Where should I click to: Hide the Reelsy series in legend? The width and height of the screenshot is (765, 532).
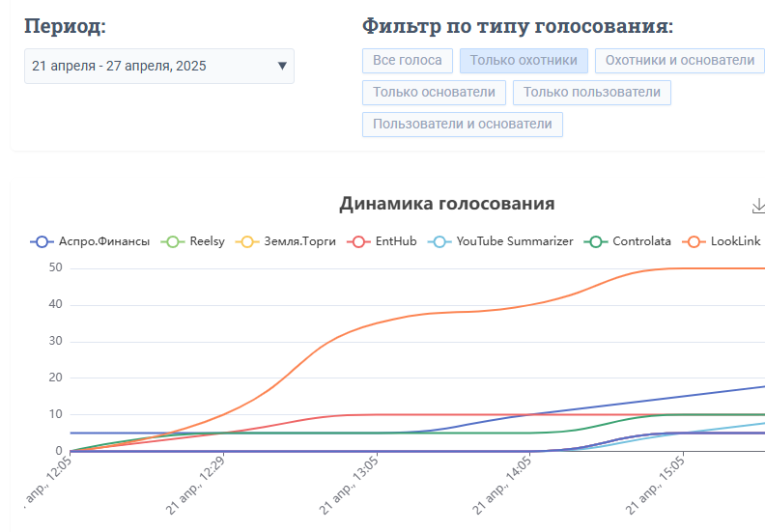[x=172, y=241]
